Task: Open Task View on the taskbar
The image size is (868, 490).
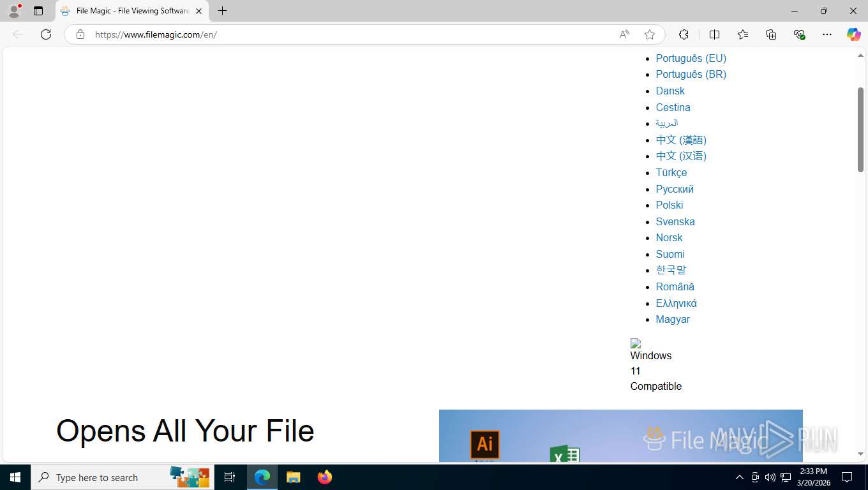Action: point(230,477)
